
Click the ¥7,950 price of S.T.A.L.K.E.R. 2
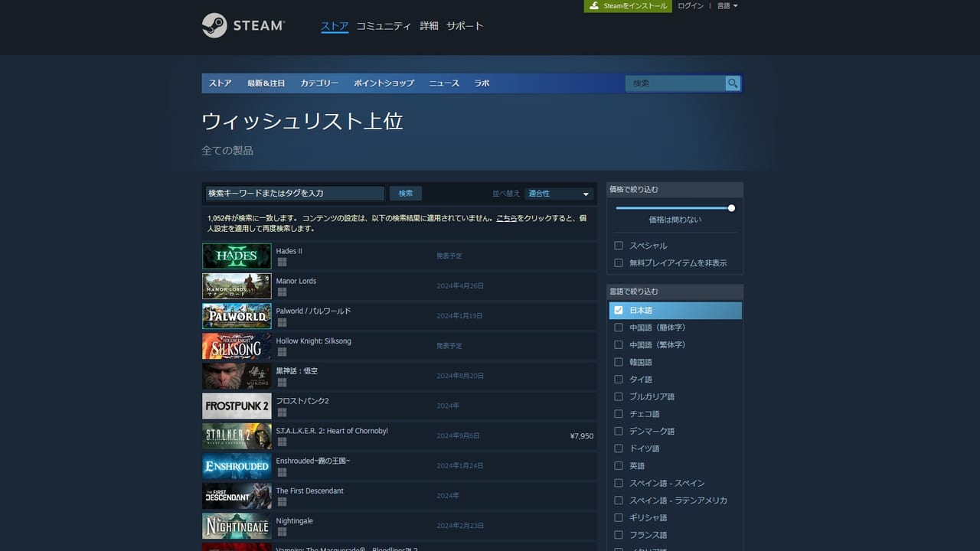point(582,436)
